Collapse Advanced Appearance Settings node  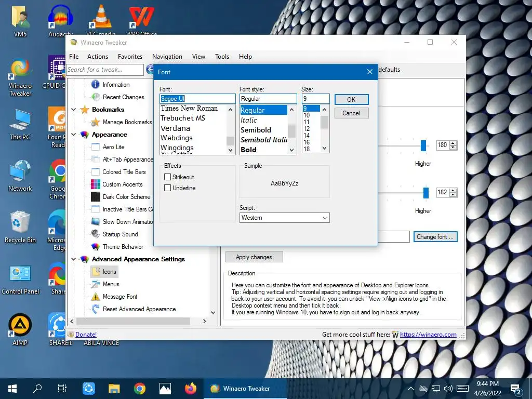click(74, 259)
